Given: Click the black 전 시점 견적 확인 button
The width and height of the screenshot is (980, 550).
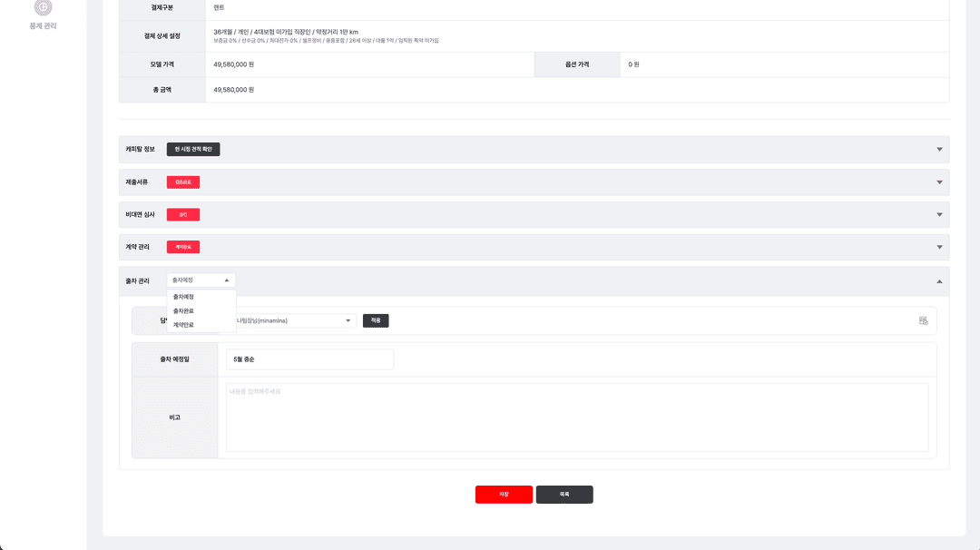Looking at the screenshot, I should pyautogui.click(x=192, y=148).
